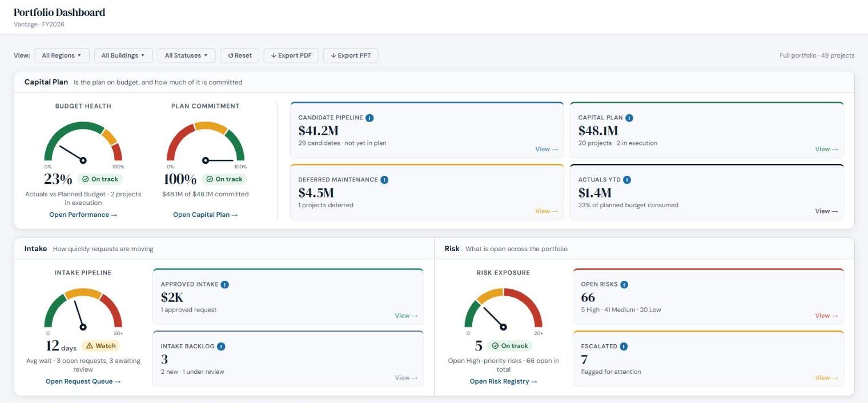Click '1 approved request' text
Viewport: 868px width, 403px height.
[188, 310]
